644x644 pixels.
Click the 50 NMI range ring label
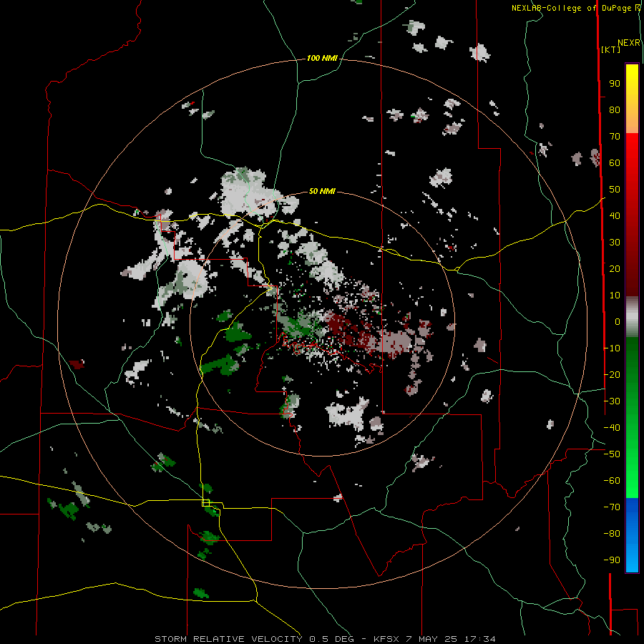point(322,191)
